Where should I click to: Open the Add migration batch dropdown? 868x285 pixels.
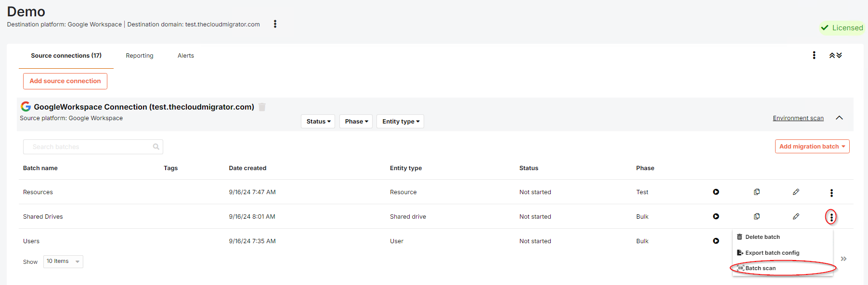pyautogui.click(x=812, y=146)
